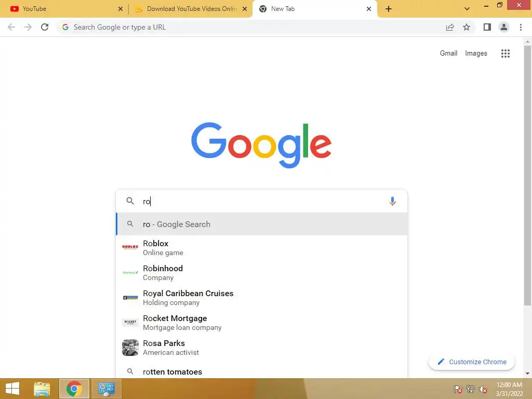Click the Royal Caribbean logo icon
Image resolution: width=532 pixels, height=399 pixels.
[x=130, y=298]
